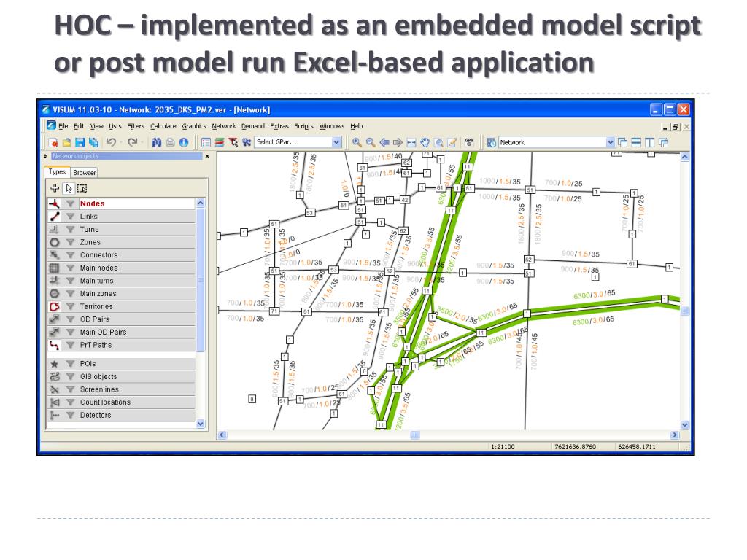The width and height of the screenshot is (747, 560).
Task: Click the blue Info icon
Action: [183, 142]
